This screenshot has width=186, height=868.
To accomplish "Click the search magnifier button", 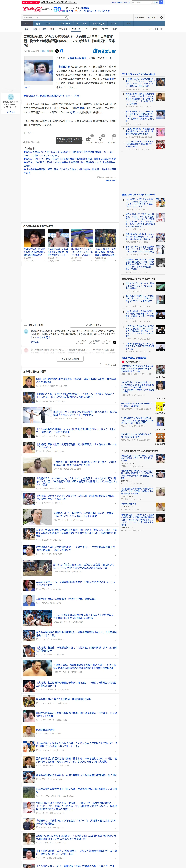I will pyautogui.click(x=67, y=18).
